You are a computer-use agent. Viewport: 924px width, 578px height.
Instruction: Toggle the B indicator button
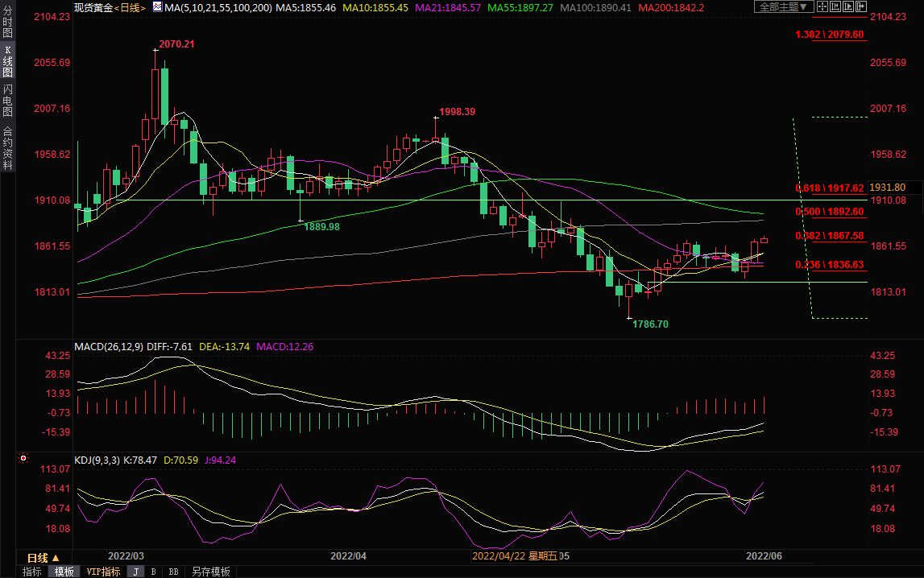pos(153,572)
